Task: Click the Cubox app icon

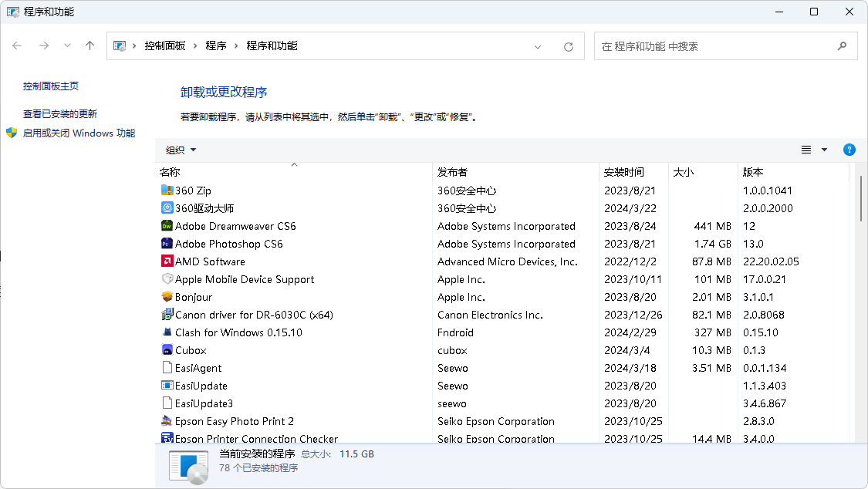Action: click(x=167, y=349)
